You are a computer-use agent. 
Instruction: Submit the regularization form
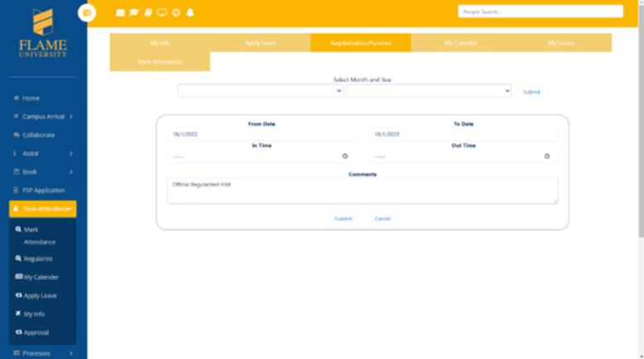click(343, 219)
